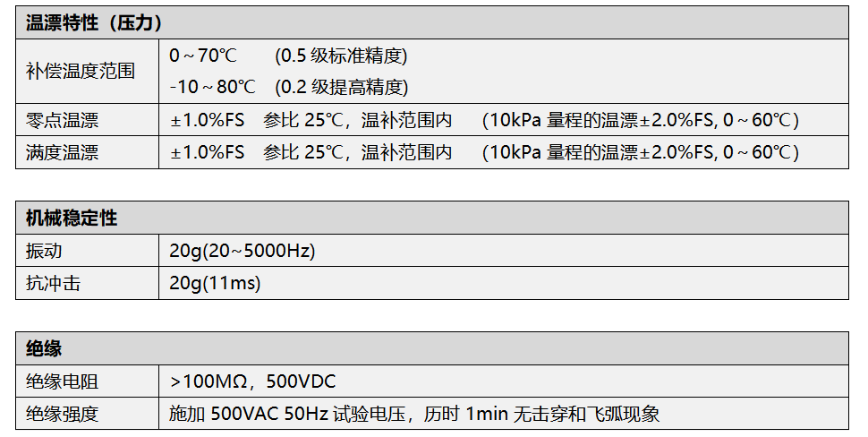Click the 10kPa note in 零点温漂 row
The width and height of the screenshot is (868, 437).
[x=640, y=120]
